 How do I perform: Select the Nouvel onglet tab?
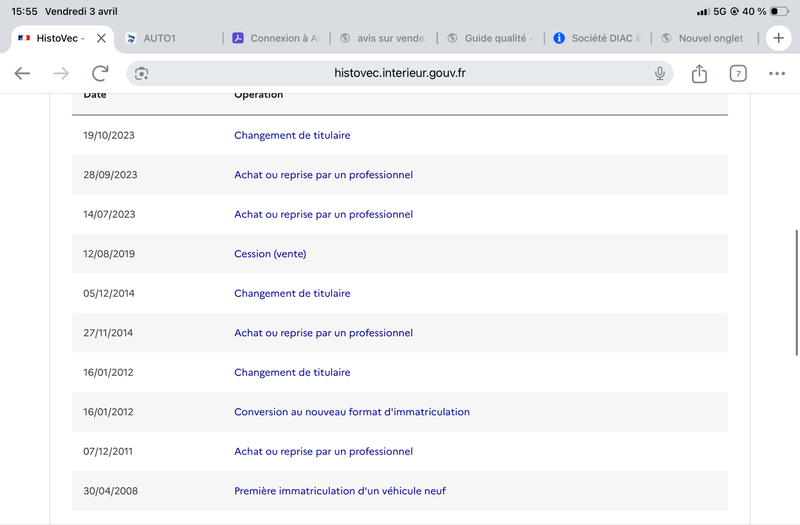tap(704, 38)
